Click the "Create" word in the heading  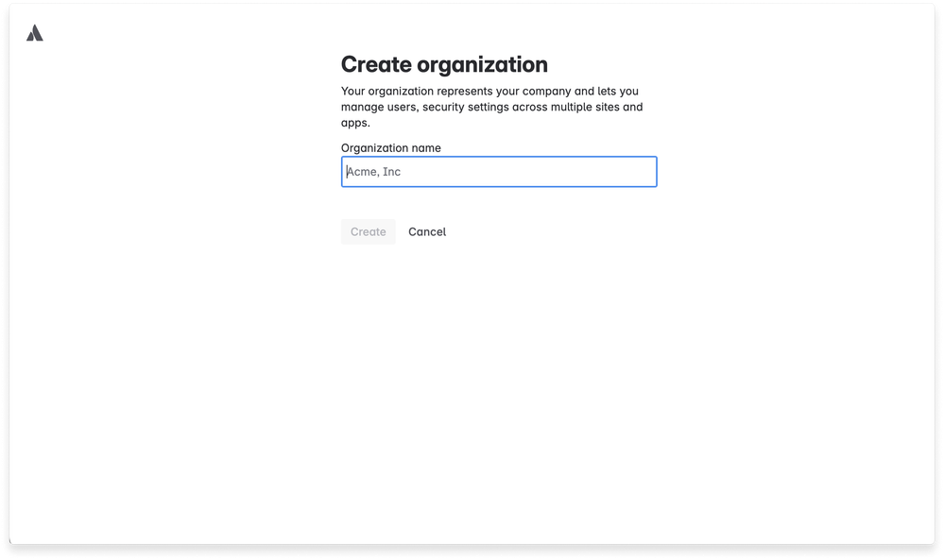[376, 64]
